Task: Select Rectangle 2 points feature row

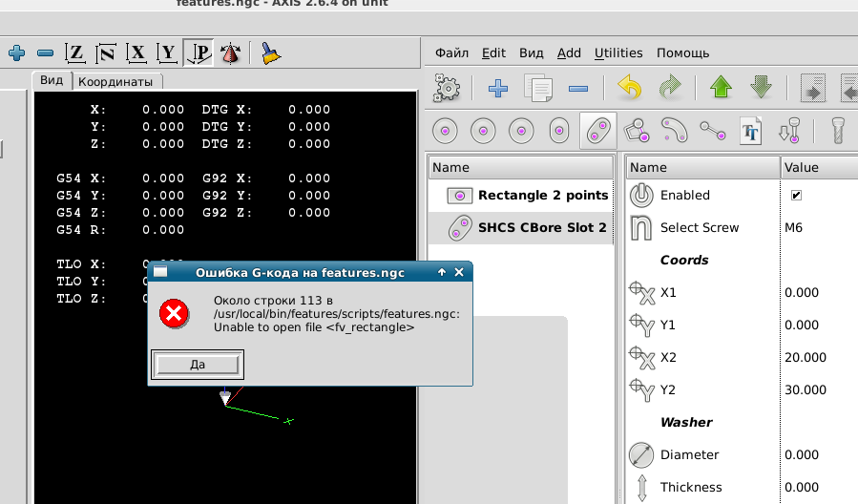Action: pos(521,196)
